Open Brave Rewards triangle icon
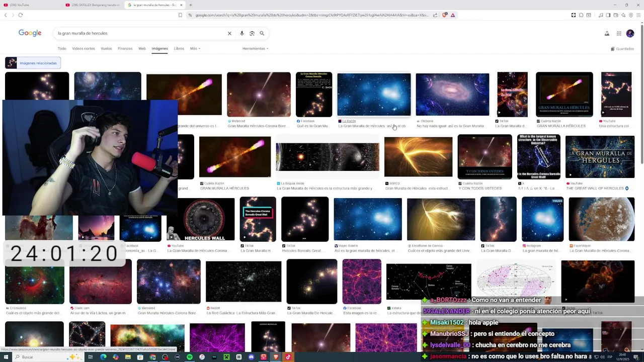Screen dimensions: 644x362 click(453, 15)
